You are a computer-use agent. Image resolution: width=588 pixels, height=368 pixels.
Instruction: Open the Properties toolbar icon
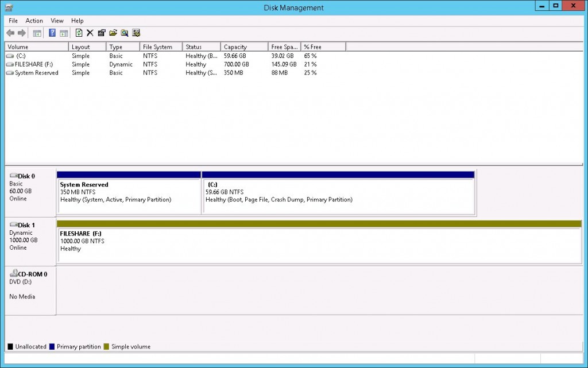coord(102,33)
